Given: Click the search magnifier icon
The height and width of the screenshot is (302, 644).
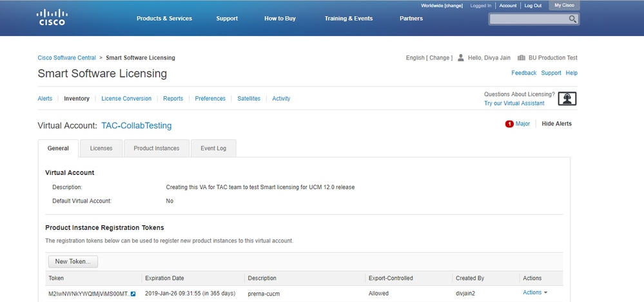Looking at the screenshot, I should point(572,19).
